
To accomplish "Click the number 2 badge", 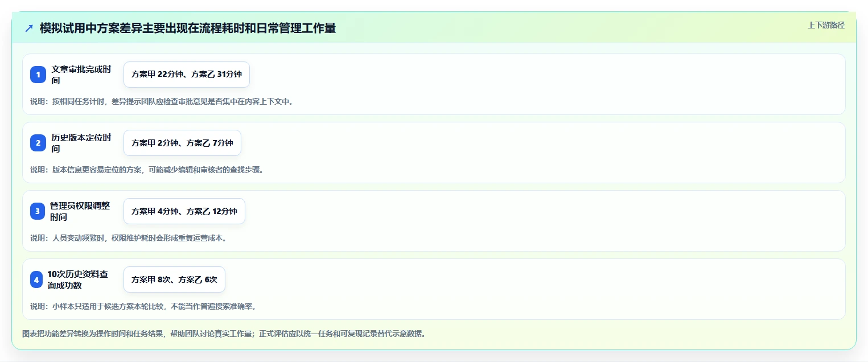I will point(38,143).
